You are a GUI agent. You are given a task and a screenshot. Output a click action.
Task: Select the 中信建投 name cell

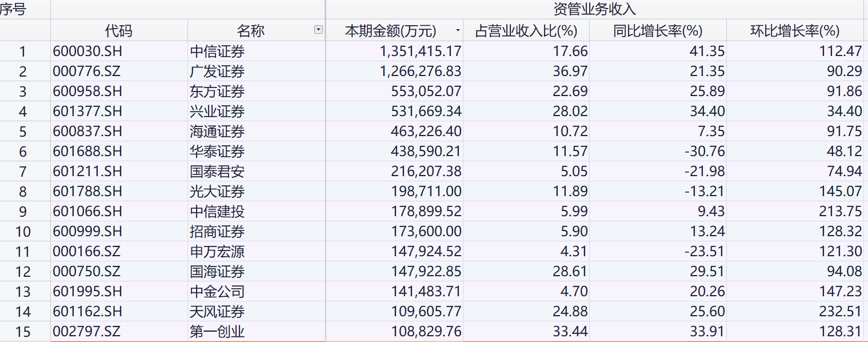(x=257, y=212)
